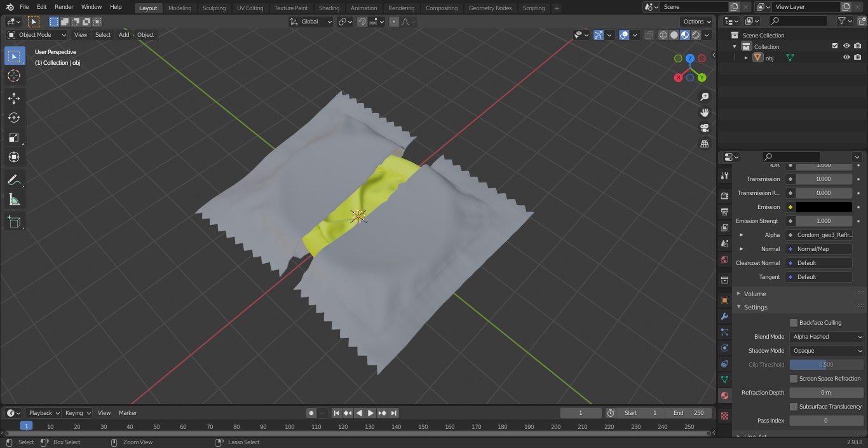Click the Transmission value slider
Image resolution: width=868 pixels, height=448 pixels.
(824, 179)
